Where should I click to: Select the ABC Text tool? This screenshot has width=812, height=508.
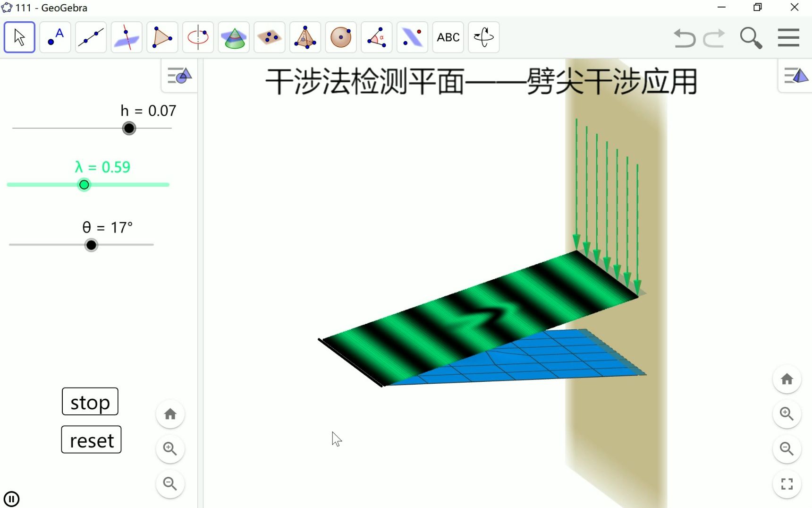(x=448, y=37)
